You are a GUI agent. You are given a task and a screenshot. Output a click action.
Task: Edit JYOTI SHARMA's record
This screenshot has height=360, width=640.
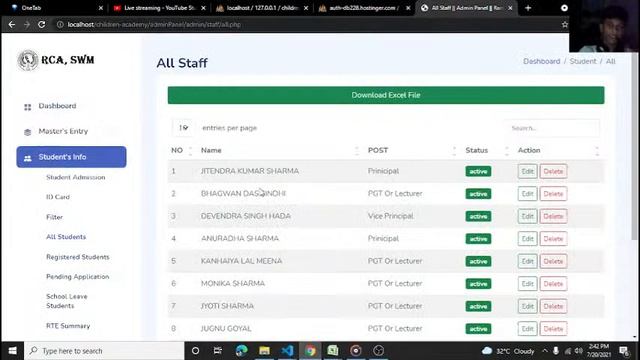point(527,306)
